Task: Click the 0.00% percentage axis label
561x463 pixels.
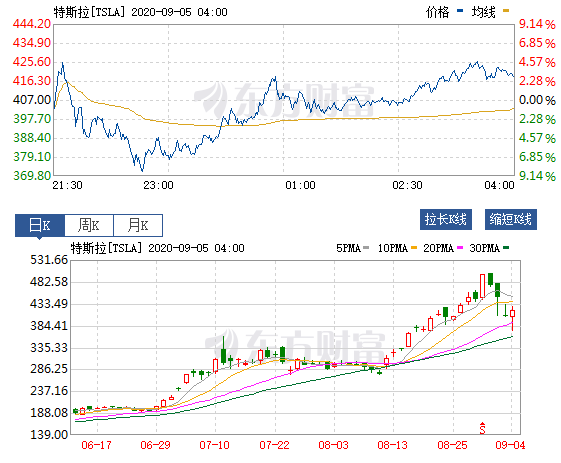Action: 537,100
